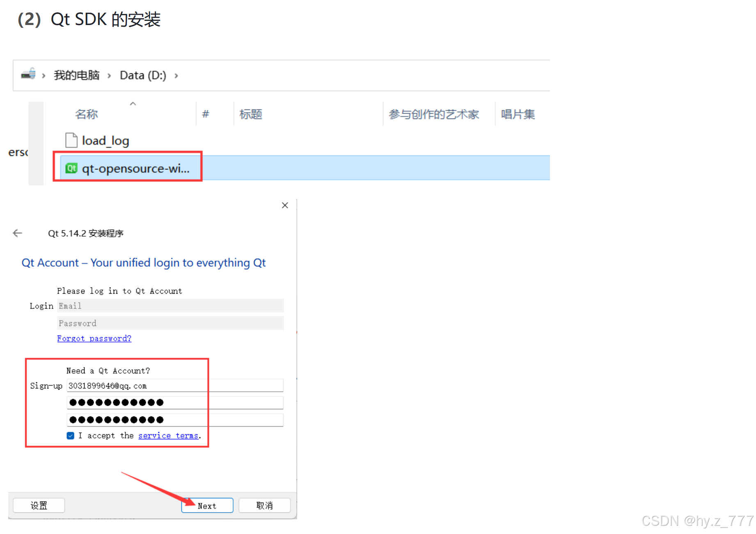
Task: Click the Next button in the installer
Action: coord(207,506)
